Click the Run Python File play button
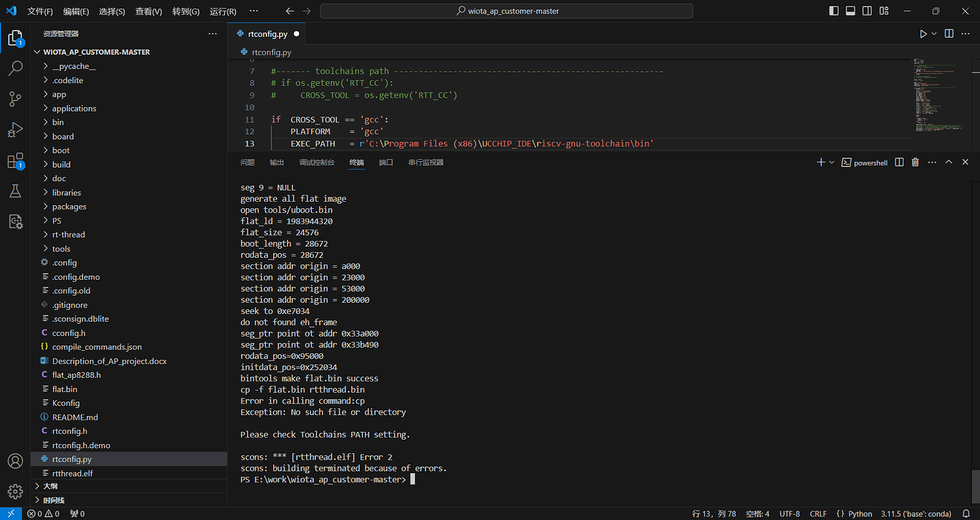Screen dimensions: 980x520 923,33
